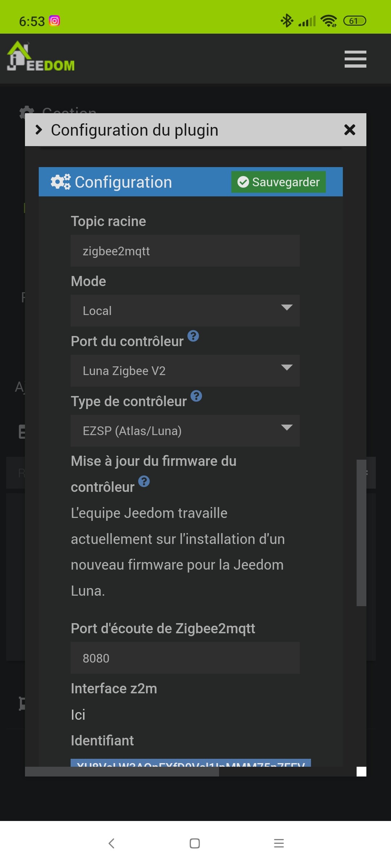
Task: Tap the Android recent apps icon
Action: [279, 843]
